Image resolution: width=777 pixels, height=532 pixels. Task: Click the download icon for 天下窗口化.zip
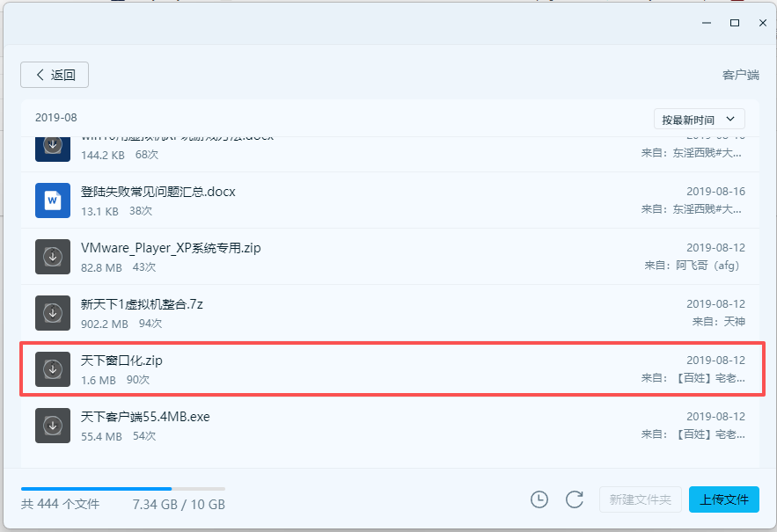53,369
